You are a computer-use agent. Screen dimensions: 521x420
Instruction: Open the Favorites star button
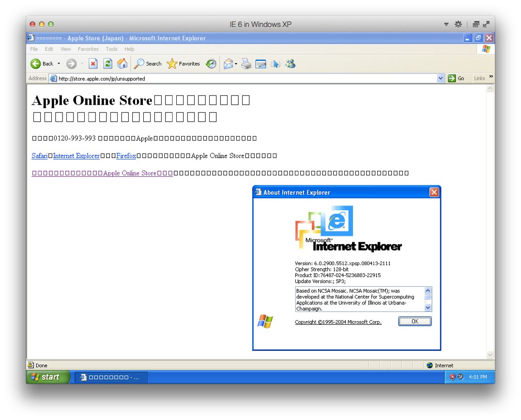point(184,63)
